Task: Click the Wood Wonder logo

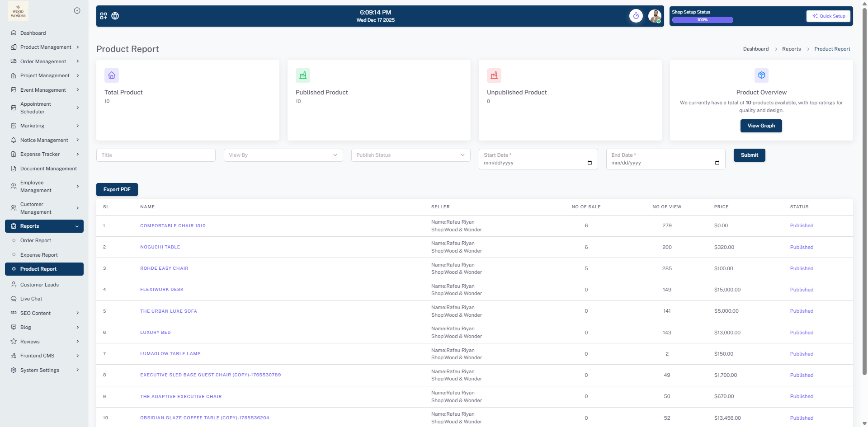Action: (18, 11)
